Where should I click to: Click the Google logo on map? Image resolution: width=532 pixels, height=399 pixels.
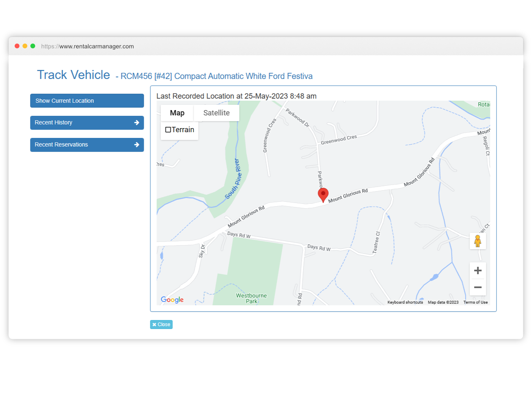coord(172,300)
